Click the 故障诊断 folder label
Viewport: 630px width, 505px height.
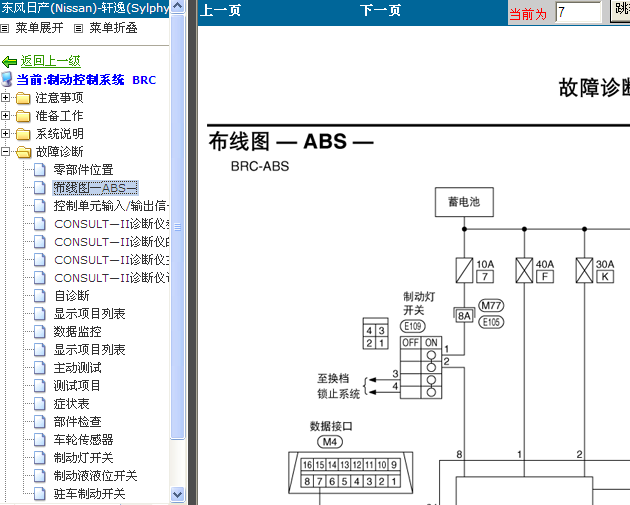(x=59, y=151)
